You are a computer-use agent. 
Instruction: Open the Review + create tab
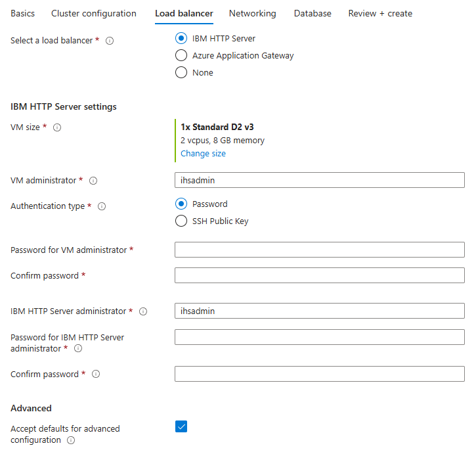click(x=380, y=13)
